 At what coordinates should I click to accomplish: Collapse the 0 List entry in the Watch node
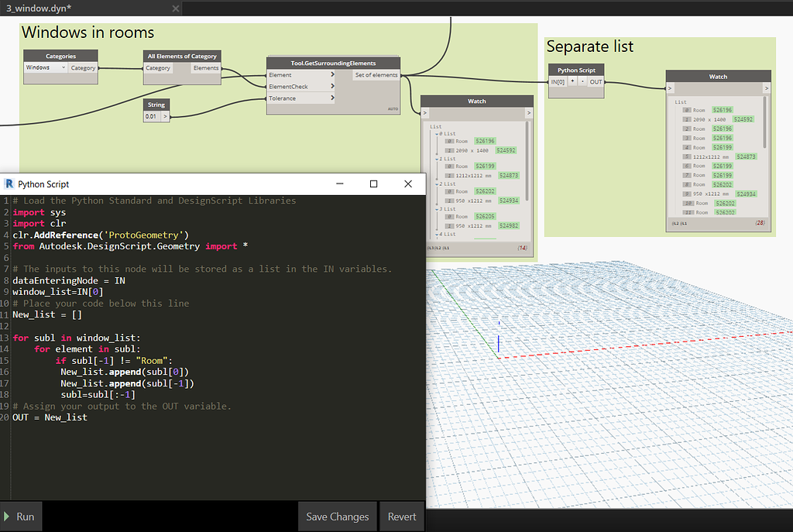pos(437,134)
